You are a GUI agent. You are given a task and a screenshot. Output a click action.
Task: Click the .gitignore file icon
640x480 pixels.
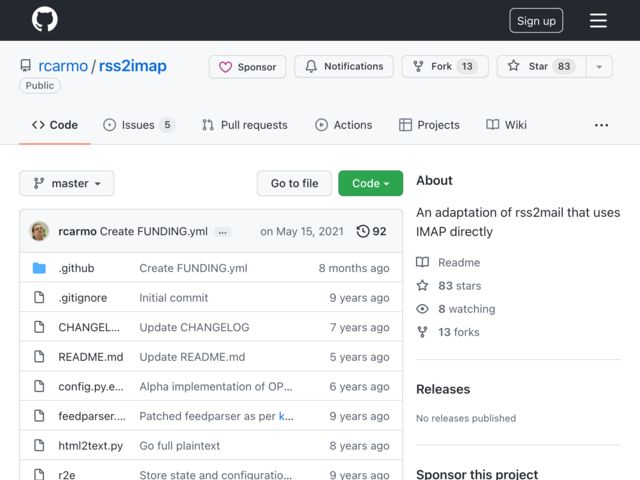(39, 298)
